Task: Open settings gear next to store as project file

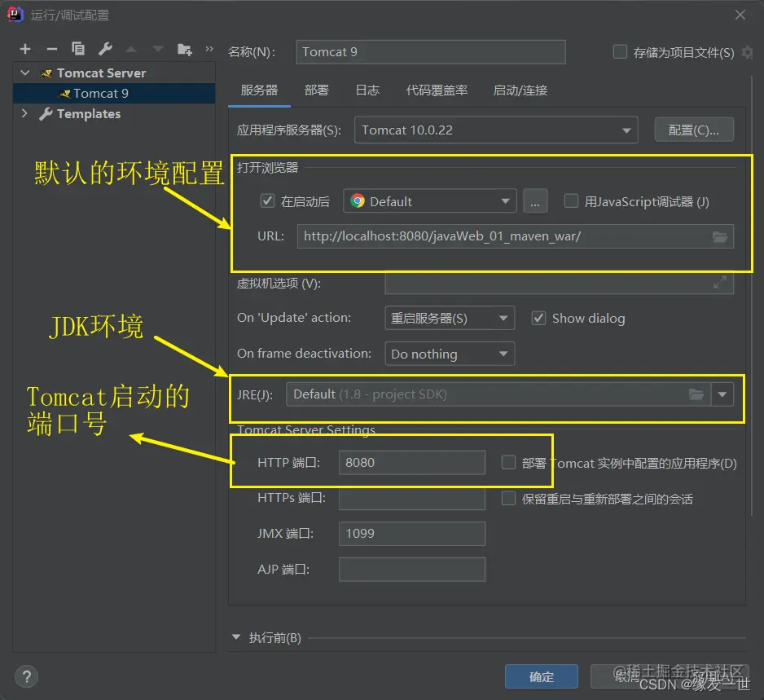Action: [747, 51]
